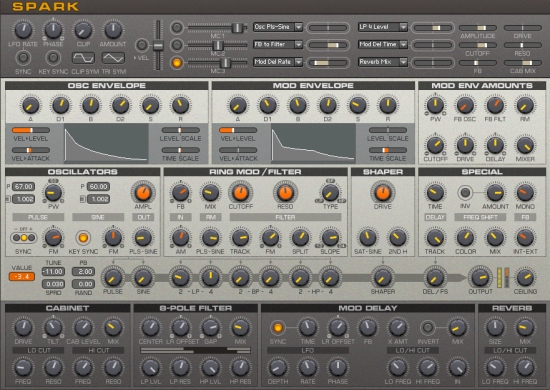Click the VEL>LEVEL slider in Osc Envelope
Image resolution: width=550 pixels, height=390 pixels.
[x=31, y=130]
